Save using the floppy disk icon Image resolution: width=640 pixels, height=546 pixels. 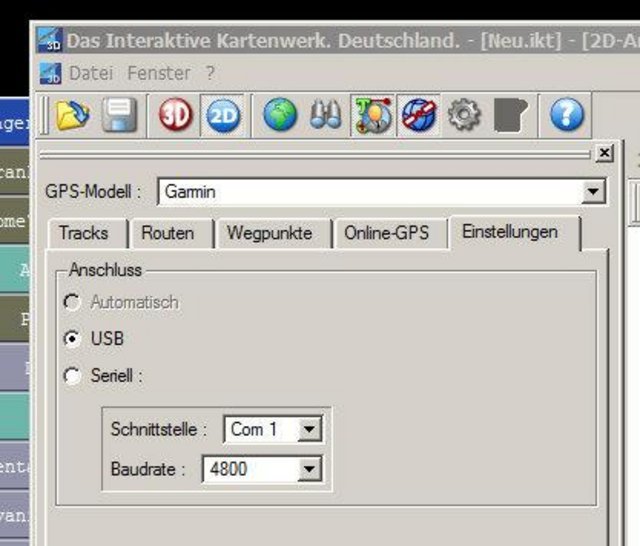pyautogui.click(x=119, y=115)
